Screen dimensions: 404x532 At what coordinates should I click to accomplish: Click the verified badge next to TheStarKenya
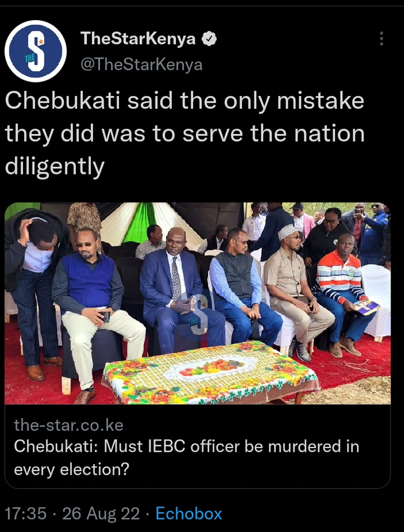coord(209,39)
